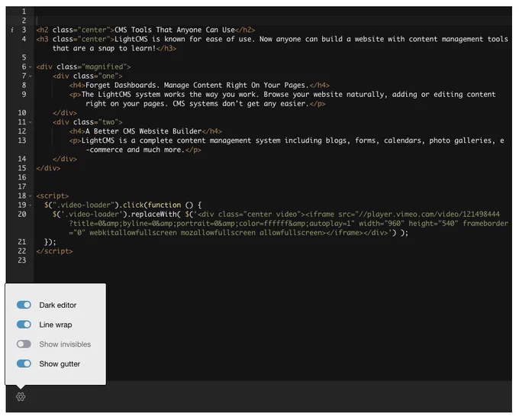The height and width of the screenshot is (420, 519).
Task: Click line number 5 in the gutter
Action: pyautogui.click(x=24, y=57)
